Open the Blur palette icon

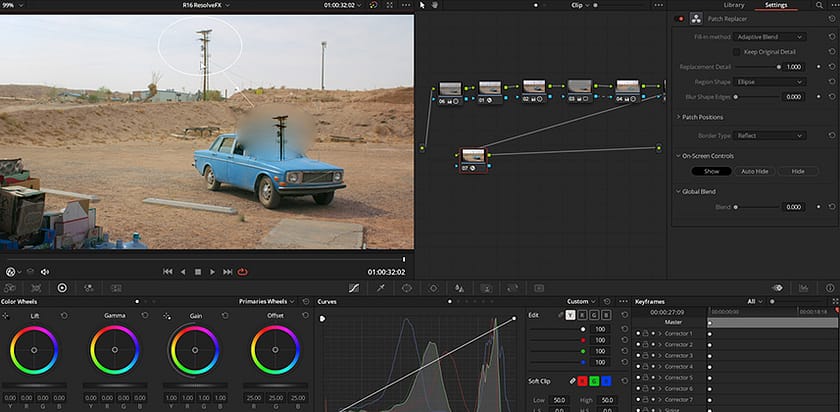[459, 288]
